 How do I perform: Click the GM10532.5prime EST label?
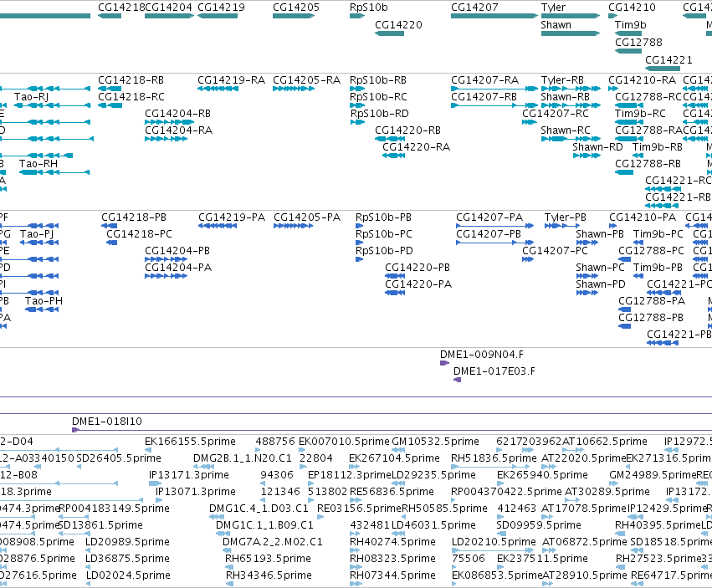point(435,442)
